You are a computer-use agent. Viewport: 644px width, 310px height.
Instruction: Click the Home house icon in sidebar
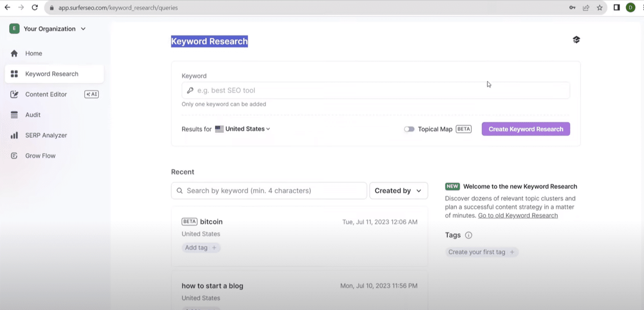(x=14, y=53)
